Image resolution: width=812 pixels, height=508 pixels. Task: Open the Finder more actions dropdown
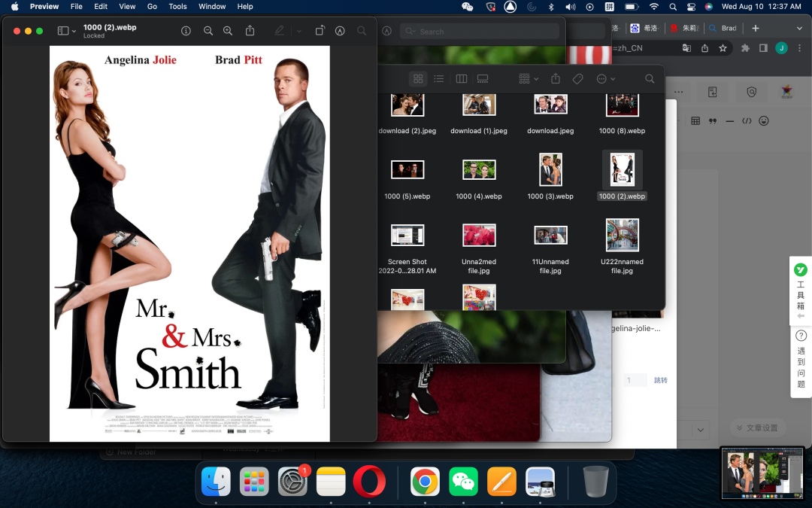coord(605,79)
